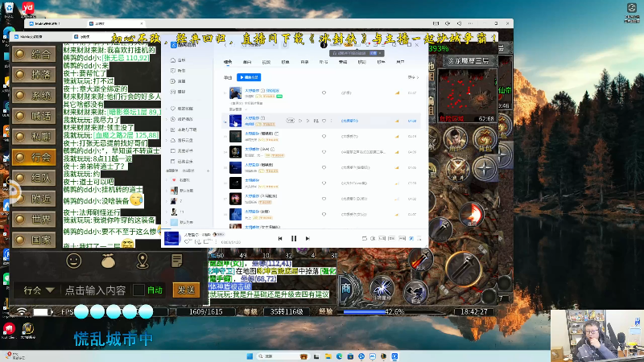Open the money bag item icon in chat
This screenshot has width=644, height=362.
pyautogui.click(x=108, y=261)
